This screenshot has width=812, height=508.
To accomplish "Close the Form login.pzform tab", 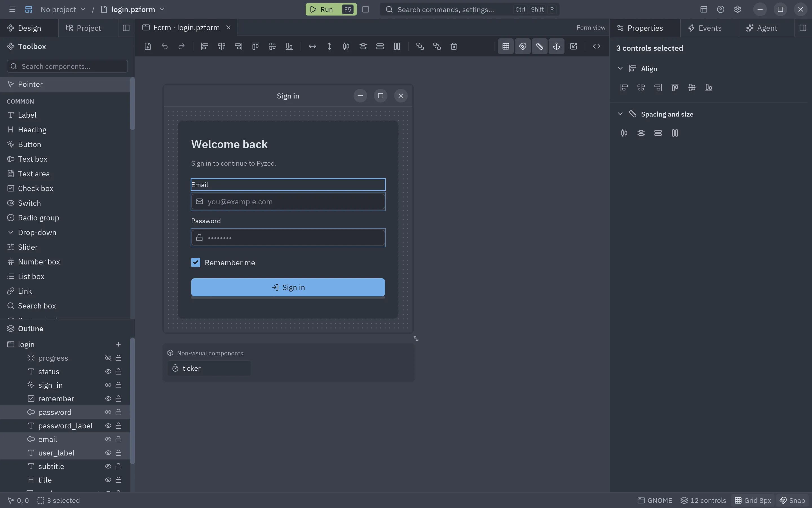I will (x=228, y=28).
